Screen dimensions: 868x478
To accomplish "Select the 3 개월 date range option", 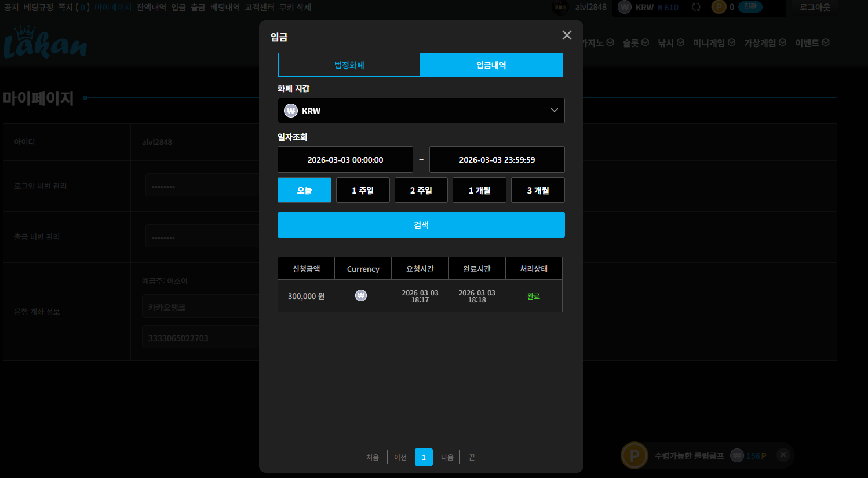I will pos(538,190).
